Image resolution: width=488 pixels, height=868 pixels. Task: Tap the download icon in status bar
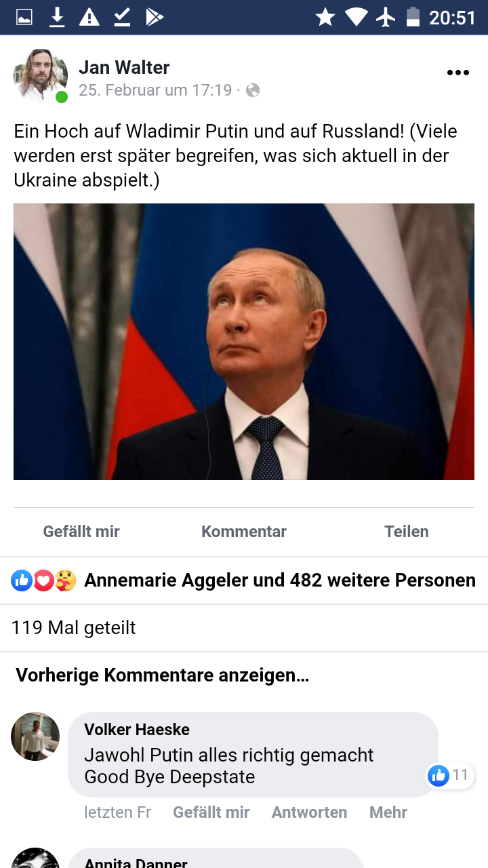(x=57, y=18)
